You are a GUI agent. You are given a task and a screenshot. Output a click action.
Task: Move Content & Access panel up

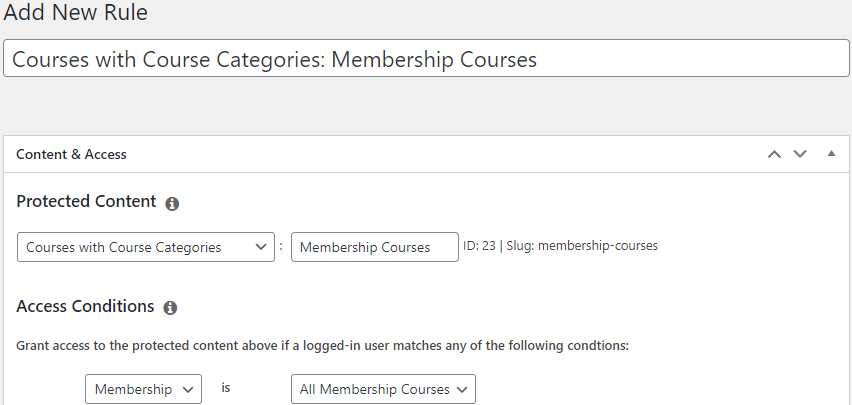773,154
